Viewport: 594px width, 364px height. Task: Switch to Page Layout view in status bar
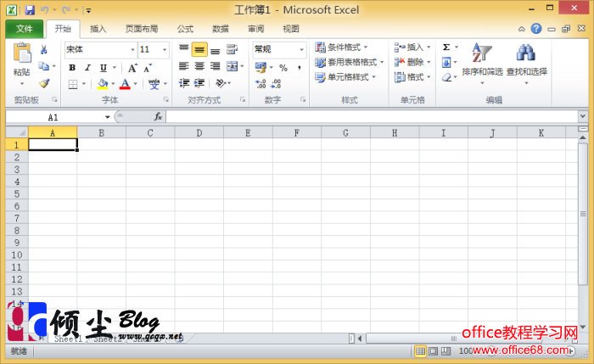click(434, 351)
